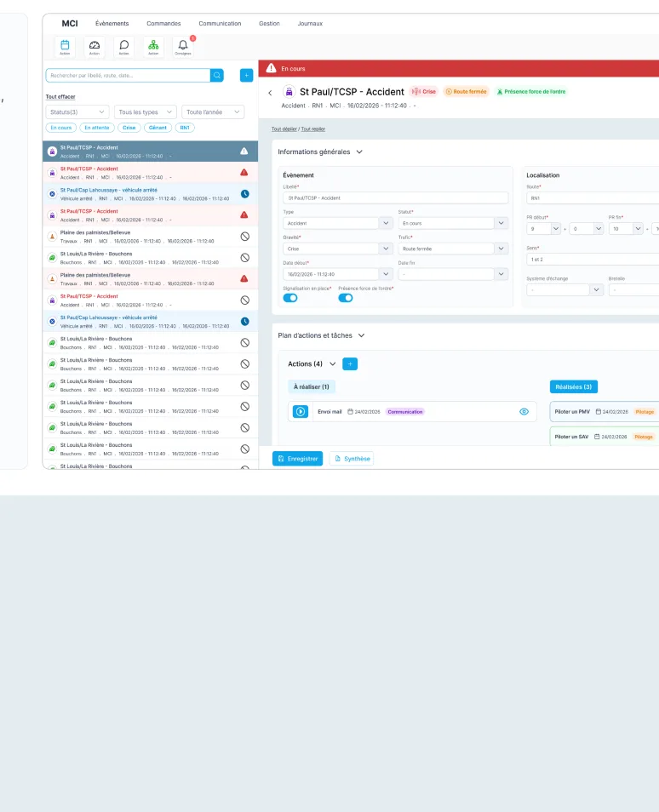This screenshot has height=812, width=659.
Task: Open the dashboard gauge toolbar icon
Action: 95,46
